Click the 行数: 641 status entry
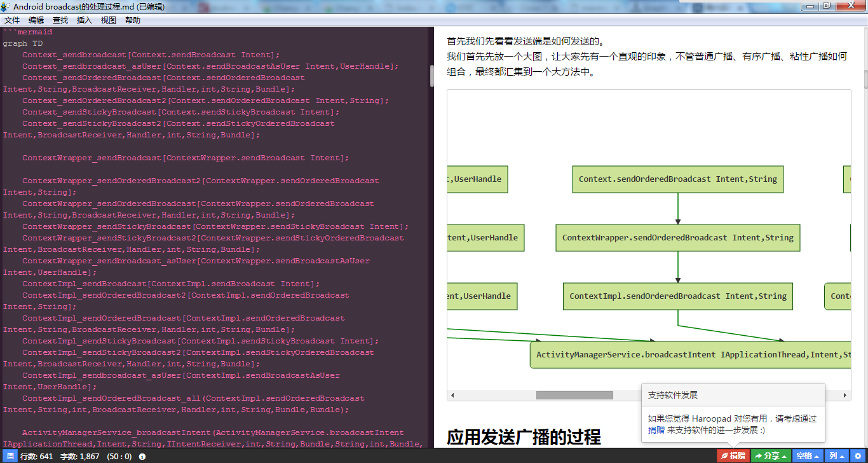 [x=37, y=457]
